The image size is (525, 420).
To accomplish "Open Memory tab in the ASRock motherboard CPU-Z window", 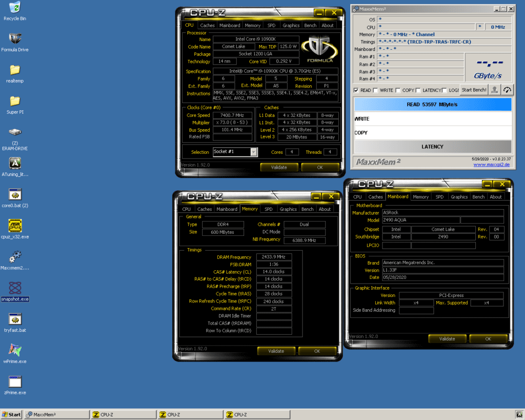I will tap(420, 197).
